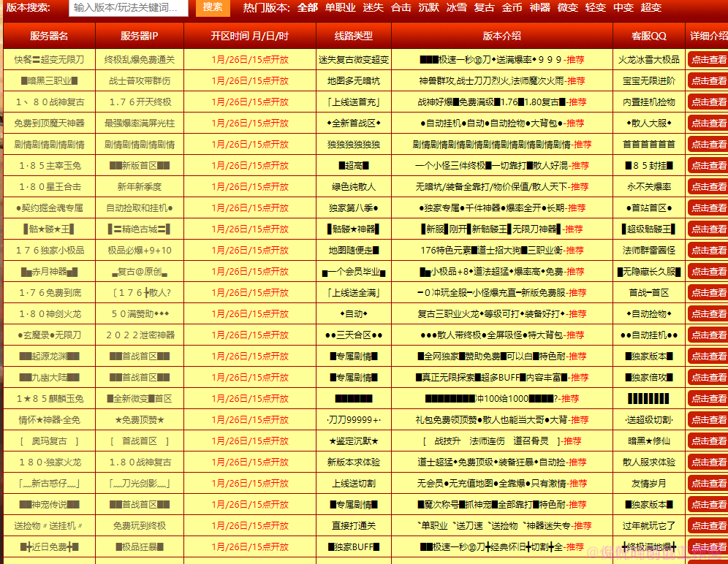Click server IP 新年新季度
Viewport: 728px width, 564px height.
140,186
